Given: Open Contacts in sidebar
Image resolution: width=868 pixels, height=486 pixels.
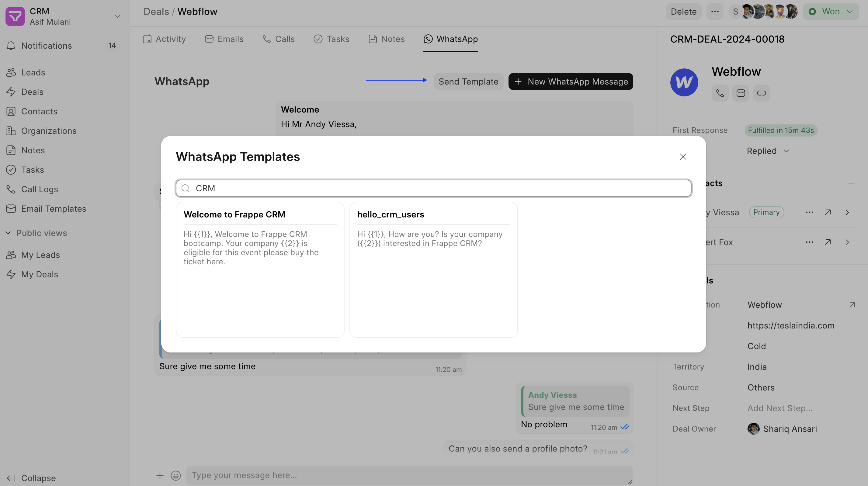Looking at the screenshot, I should (39, 111).
